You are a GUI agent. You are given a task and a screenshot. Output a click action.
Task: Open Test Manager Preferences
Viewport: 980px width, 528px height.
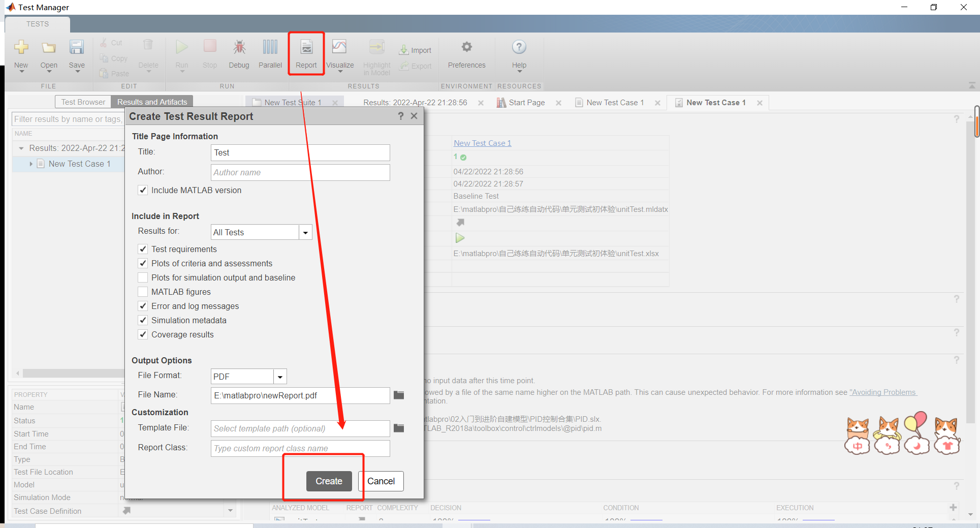coord(466,53)
